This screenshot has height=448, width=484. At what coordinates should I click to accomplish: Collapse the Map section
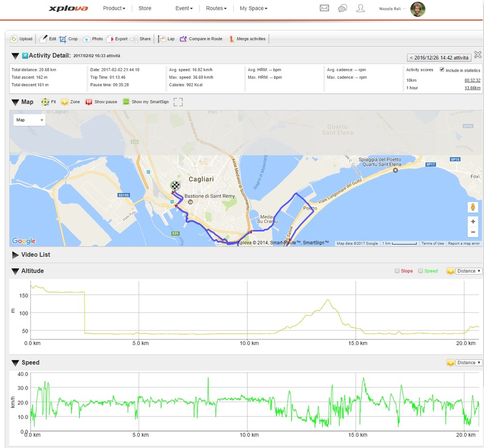tap(15, 102)
